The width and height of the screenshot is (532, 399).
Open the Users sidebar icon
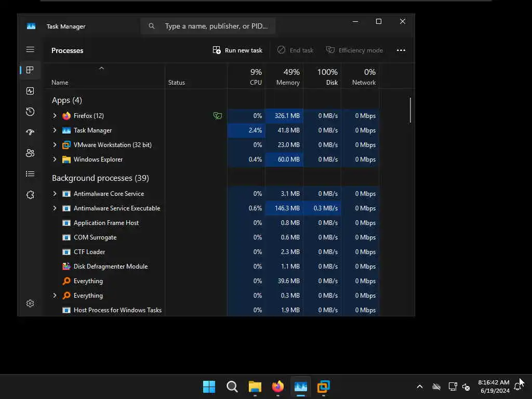(30, 153)
